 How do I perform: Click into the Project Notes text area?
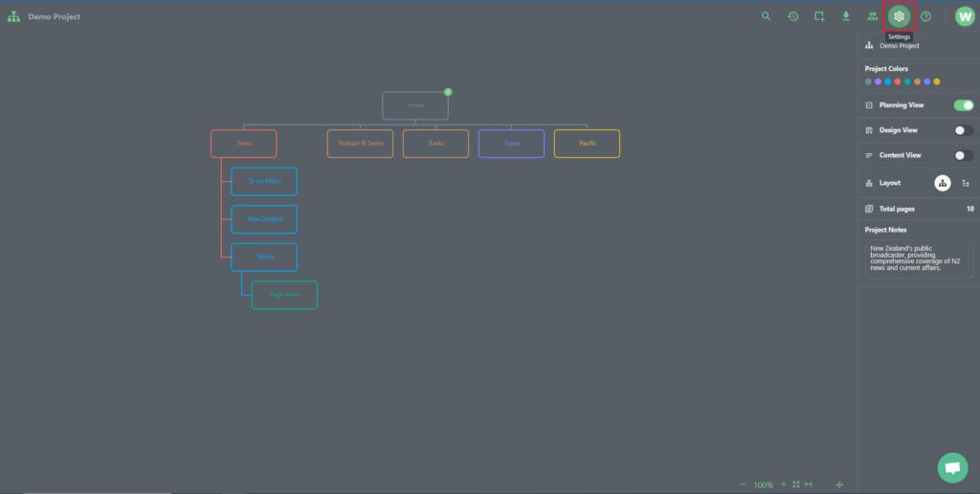click(x=920, y=258)
